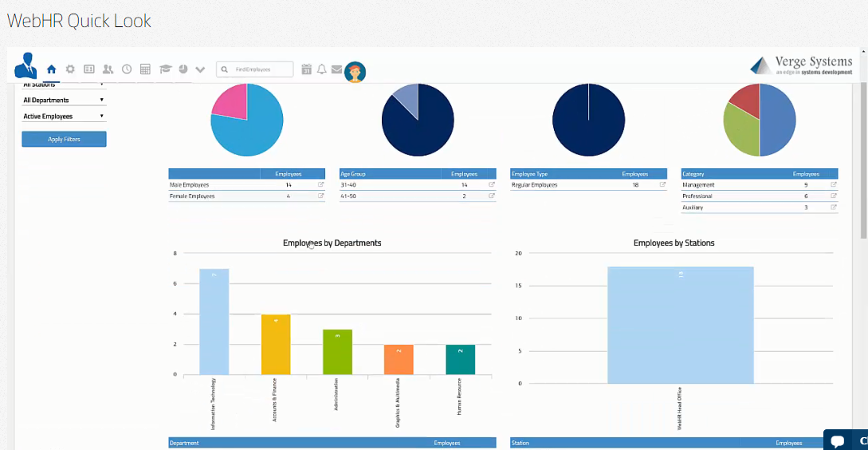Open Male Employees details link icon
The height and width of the screenshot is (450, 868).
[320, 184]
